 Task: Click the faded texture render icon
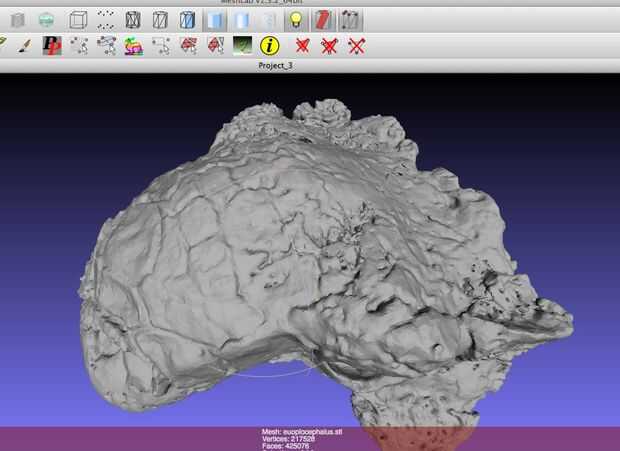point(268,20)
